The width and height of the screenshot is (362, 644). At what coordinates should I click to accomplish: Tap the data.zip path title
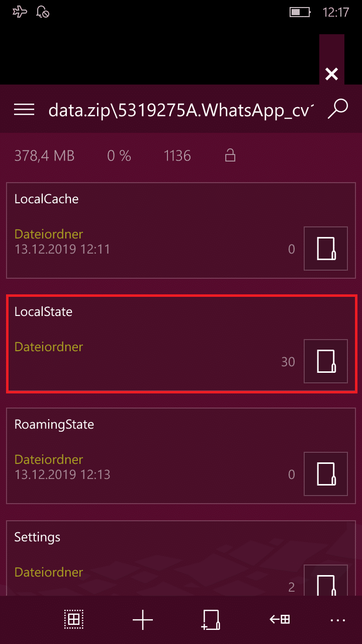(181, 110)
